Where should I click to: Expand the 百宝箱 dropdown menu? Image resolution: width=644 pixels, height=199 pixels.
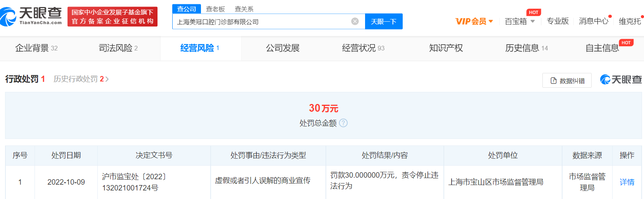point(519,21)
